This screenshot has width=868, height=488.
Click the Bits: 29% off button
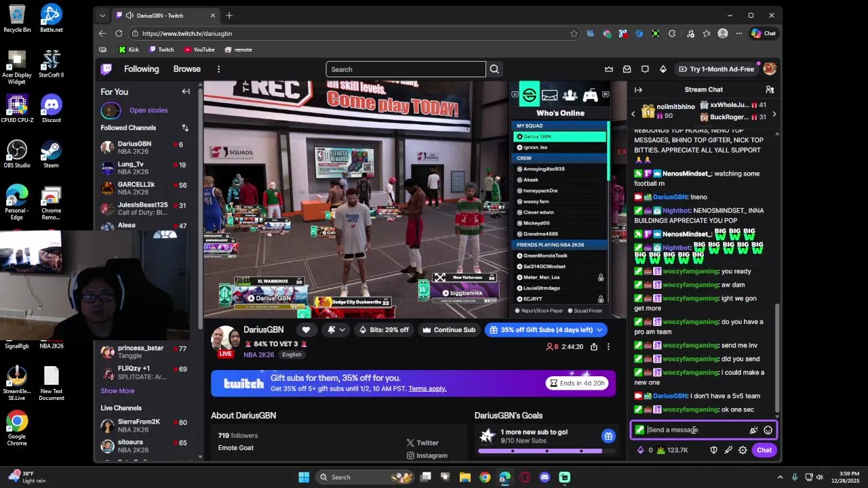pyautogui.click(x=384, y=330)
